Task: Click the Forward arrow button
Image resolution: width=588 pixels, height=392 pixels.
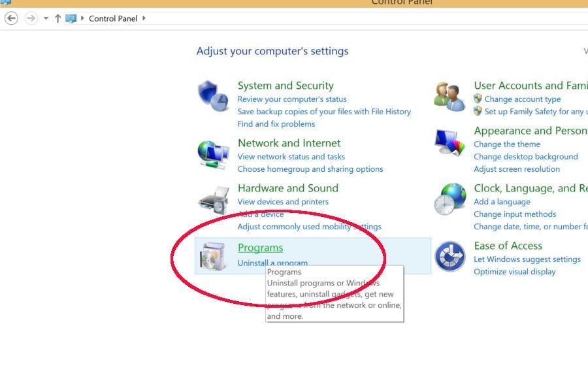Action: 31,18
